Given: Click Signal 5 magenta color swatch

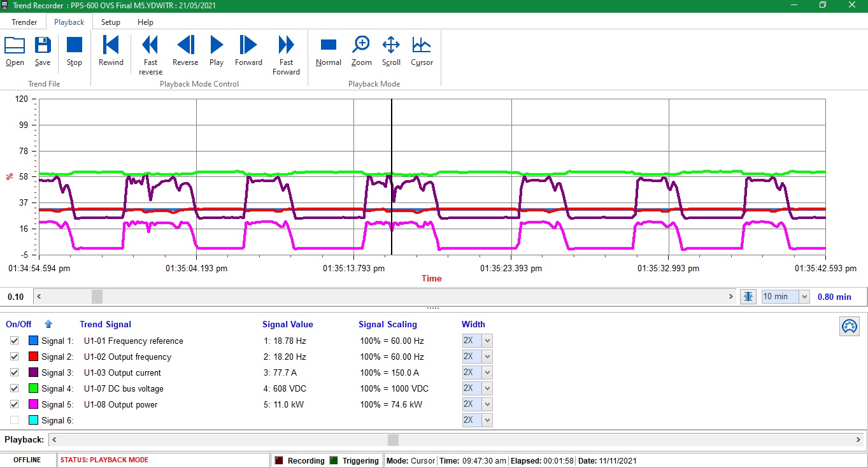Looking at the screenshot, I should point(33,404).
